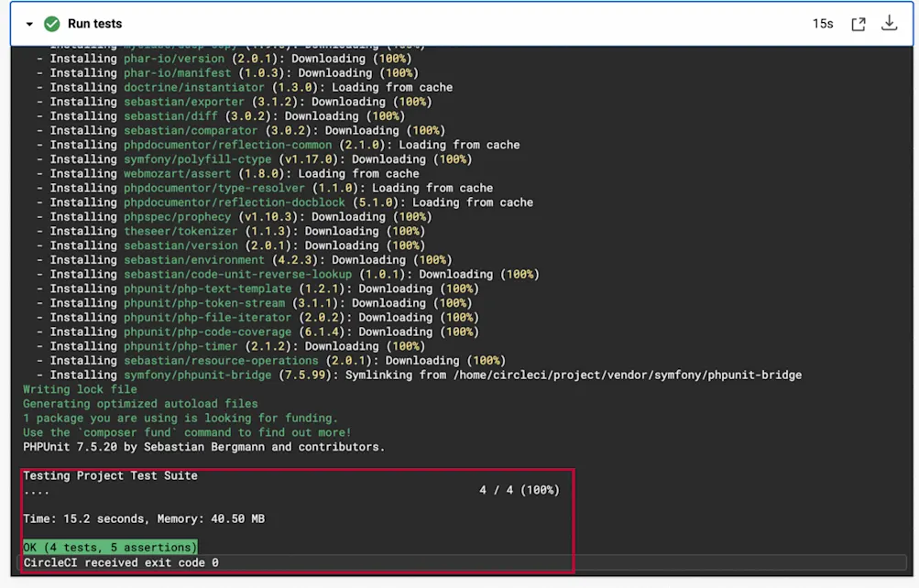The height and width of the screenshot is (588, 919).
Task: Click the green success checkmark icon
Action: pos(52,24)
